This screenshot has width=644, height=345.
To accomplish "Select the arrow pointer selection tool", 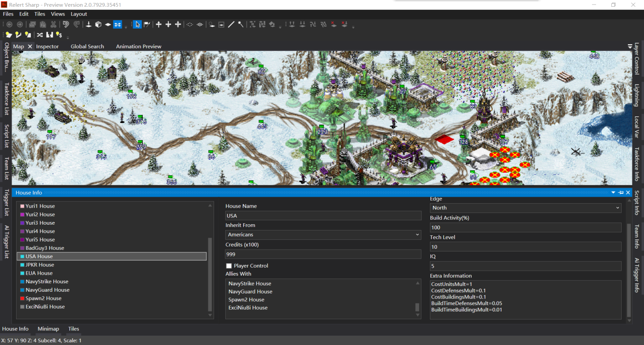I will pyautogui.click(x=137, y=24).
